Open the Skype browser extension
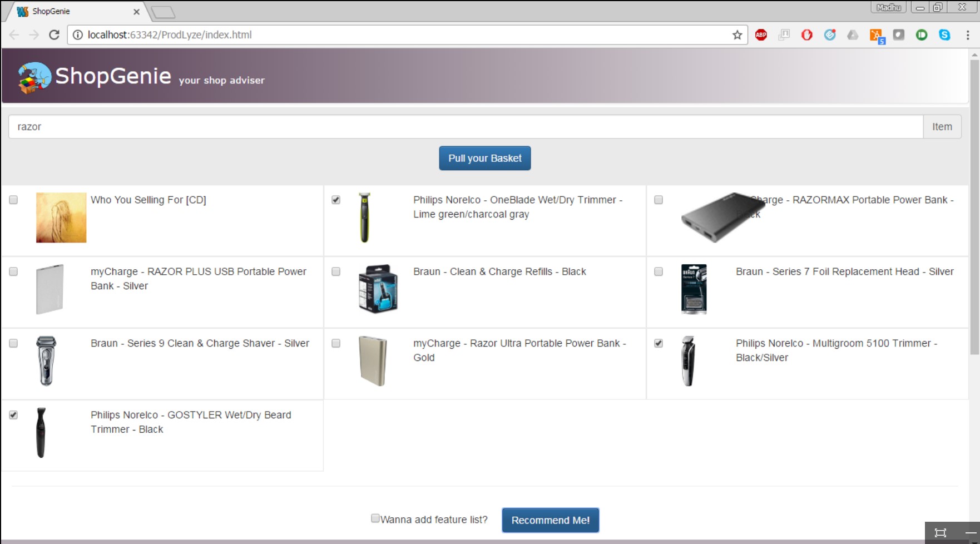 945,35
